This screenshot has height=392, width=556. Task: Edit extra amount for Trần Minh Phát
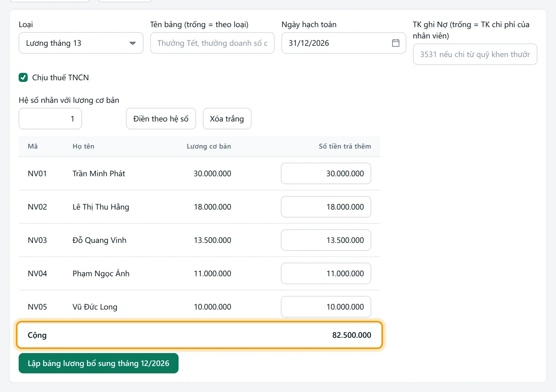326,173
